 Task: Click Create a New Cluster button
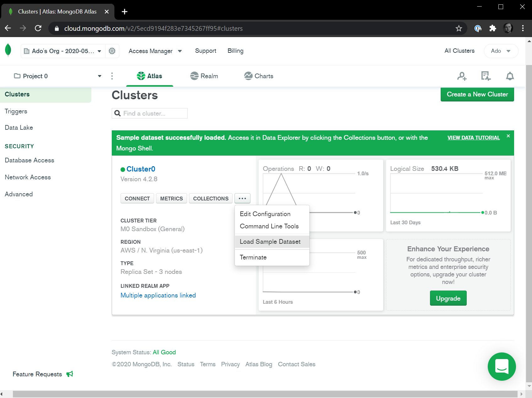point(477,94)
